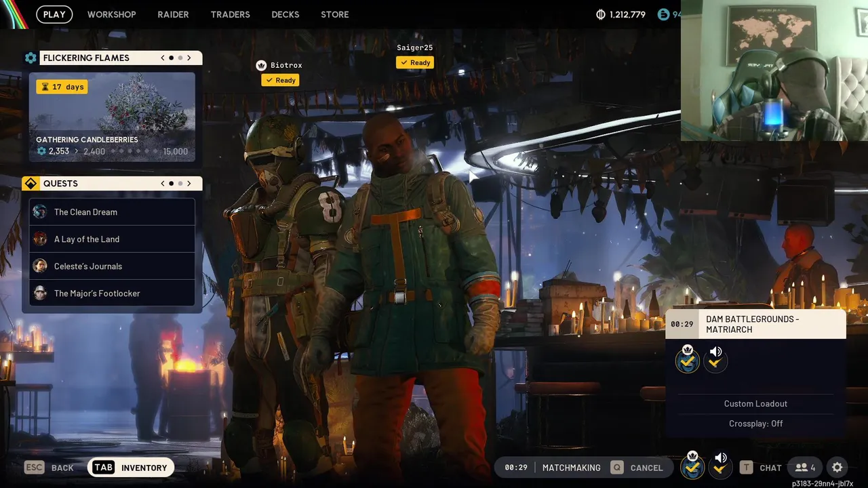The image size is (868, 488).
Task: Click the MATCHMAKING status label
Action: coord(571,468)
